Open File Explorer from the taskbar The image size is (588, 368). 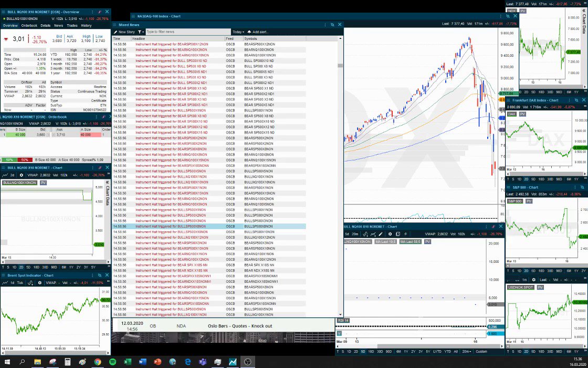click(x=37, y=362)
